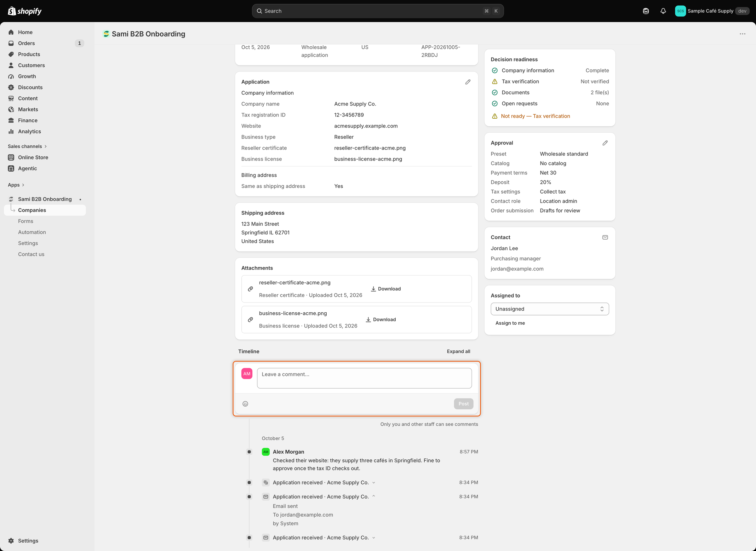Download business-license-acme.png
This screenshot has width=756, height=551.
pyautogui.click(x=381, y=320)
